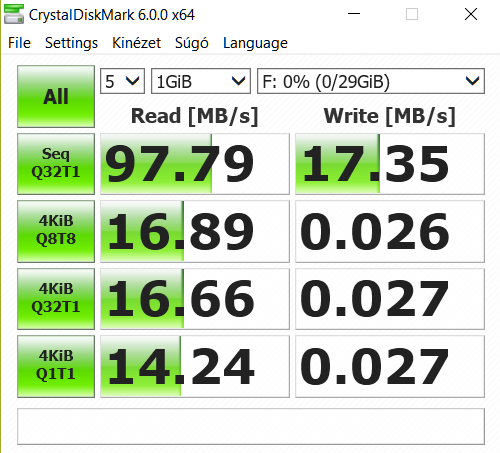Image resolution: width=500 pixels, height=453 pixels.
Task: Start the 4KiB Q32T1 test
Action: tap(56, 299)
